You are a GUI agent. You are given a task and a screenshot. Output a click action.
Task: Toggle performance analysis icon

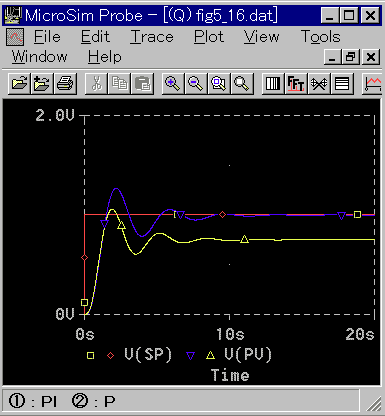[x=319, y=83]
